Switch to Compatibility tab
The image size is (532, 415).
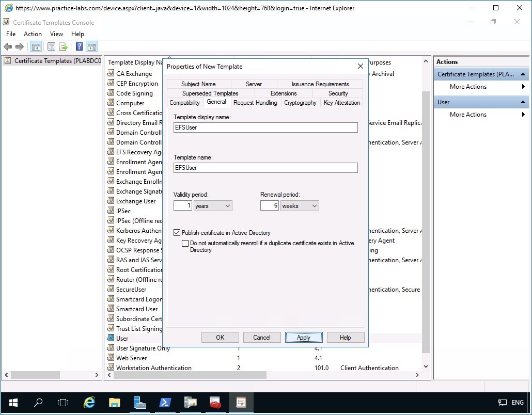184,103
